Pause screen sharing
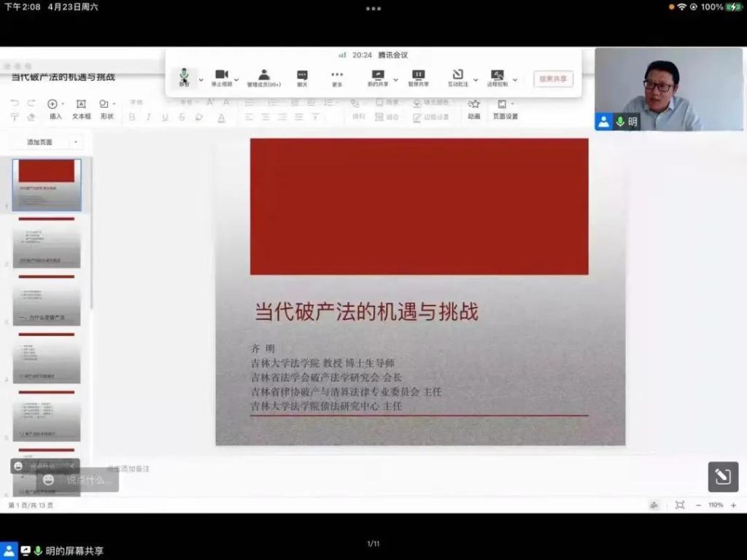This screenshot has height=560, width=747. (x=418, y=76)
